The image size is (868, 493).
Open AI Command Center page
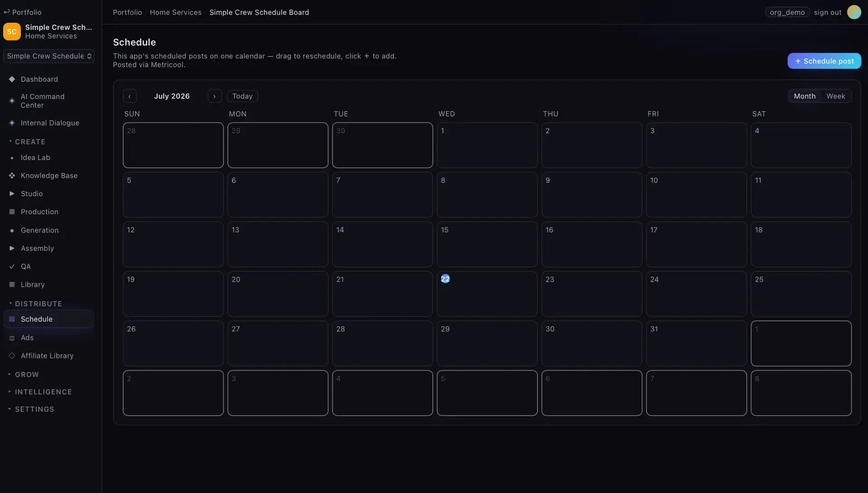coord(49,101)
